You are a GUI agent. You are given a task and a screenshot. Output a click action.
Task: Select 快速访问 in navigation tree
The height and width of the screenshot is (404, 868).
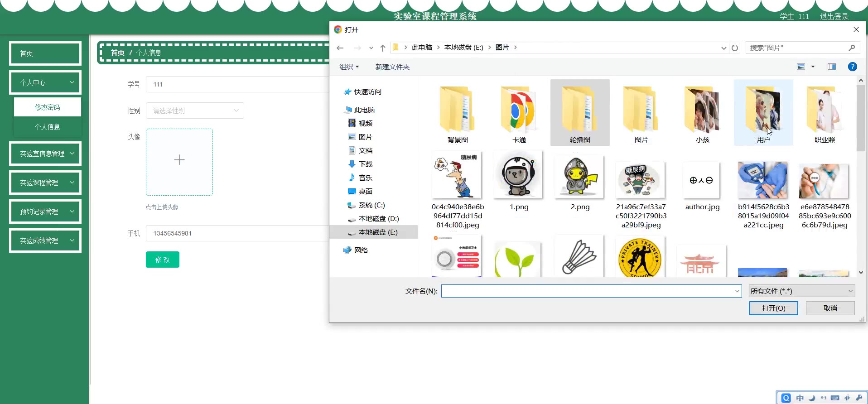[363, 91]
